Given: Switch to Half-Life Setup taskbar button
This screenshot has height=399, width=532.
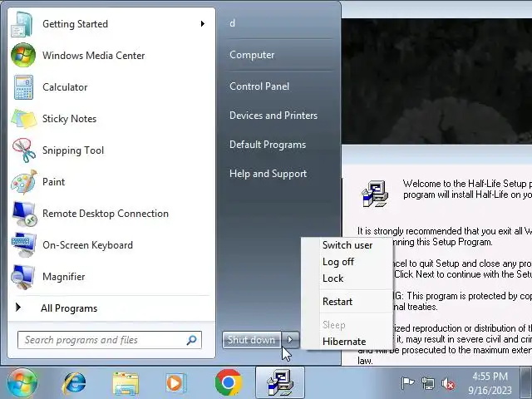Looking at the screenshot, I should click(280, 382).
